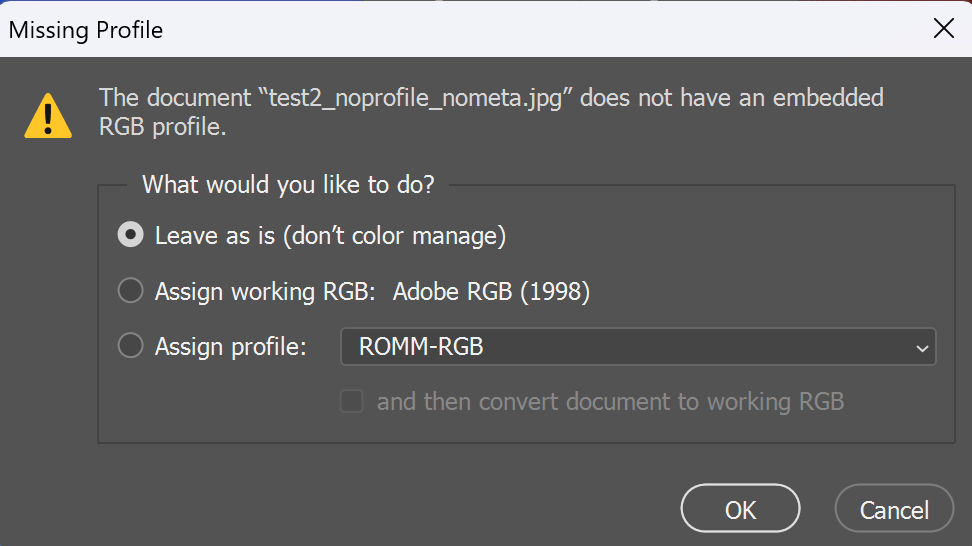Click the test2_noprofile_nometa.jpg filename in message
Screen dimensions: 972x546
pos(415,98)
